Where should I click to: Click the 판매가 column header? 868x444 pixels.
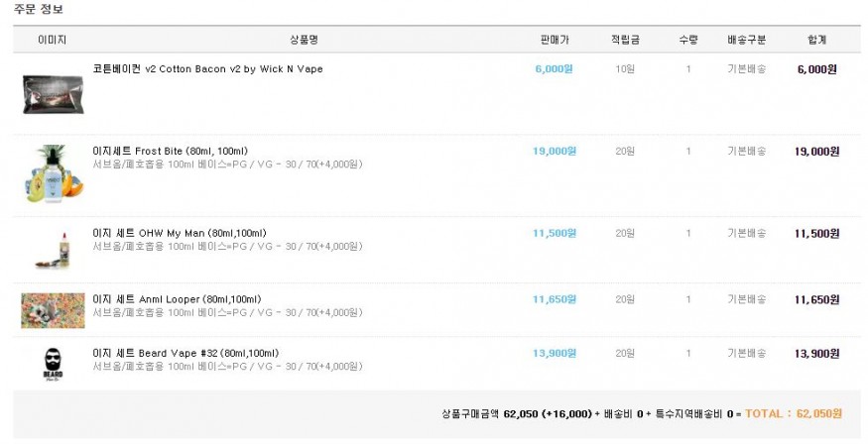click(x=554, y=40)
